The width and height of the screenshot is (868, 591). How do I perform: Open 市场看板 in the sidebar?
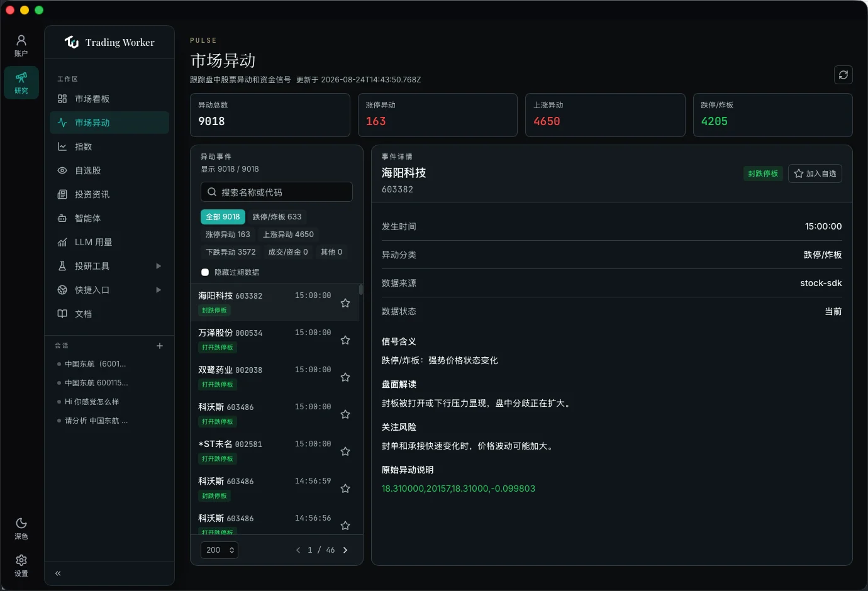click(109, 99)
